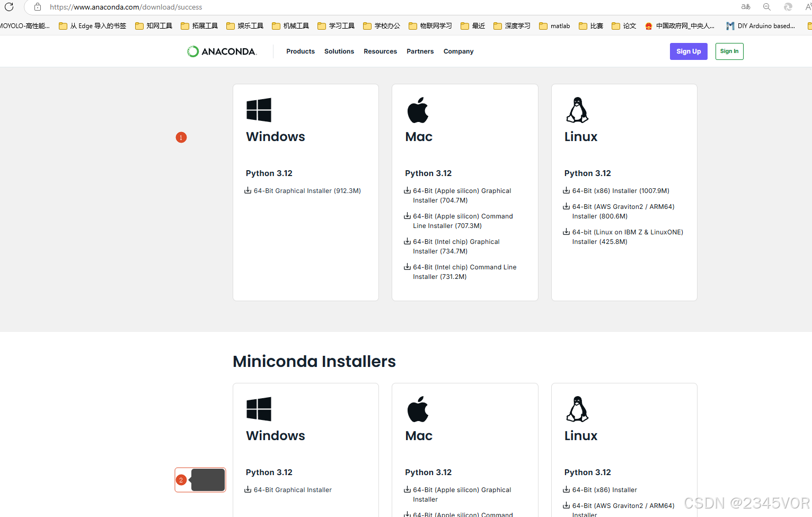The width and height of the screenshot is (812, 517).
Task: Click download icon beside Apple silicon Command Line (707.3M)
Action: (x=407, y=216)
